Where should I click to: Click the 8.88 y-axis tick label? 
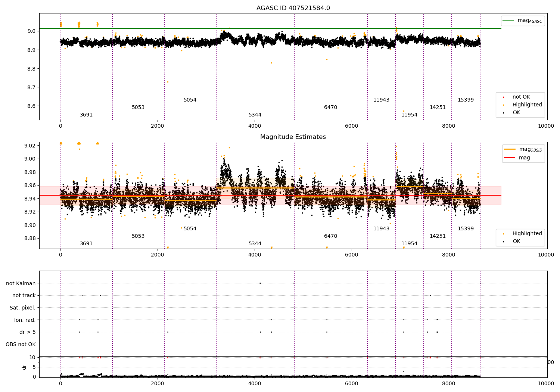(30, 238)
